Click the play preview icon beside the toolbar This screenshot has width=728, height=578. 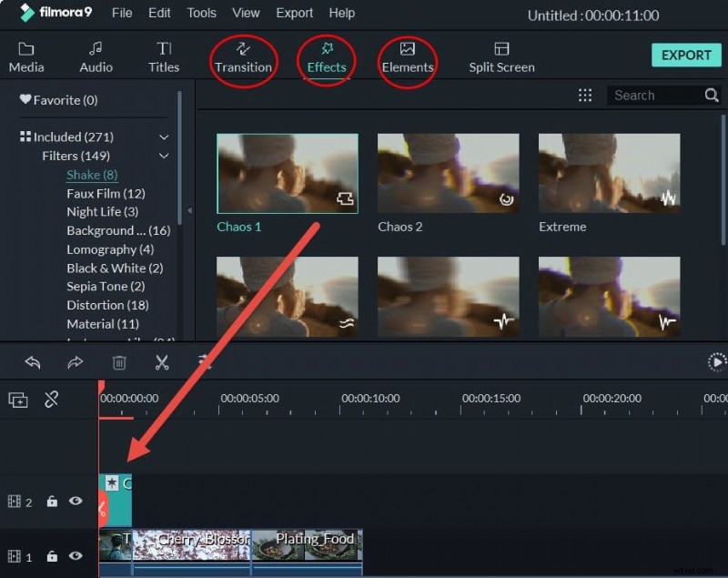pos(717,362)
